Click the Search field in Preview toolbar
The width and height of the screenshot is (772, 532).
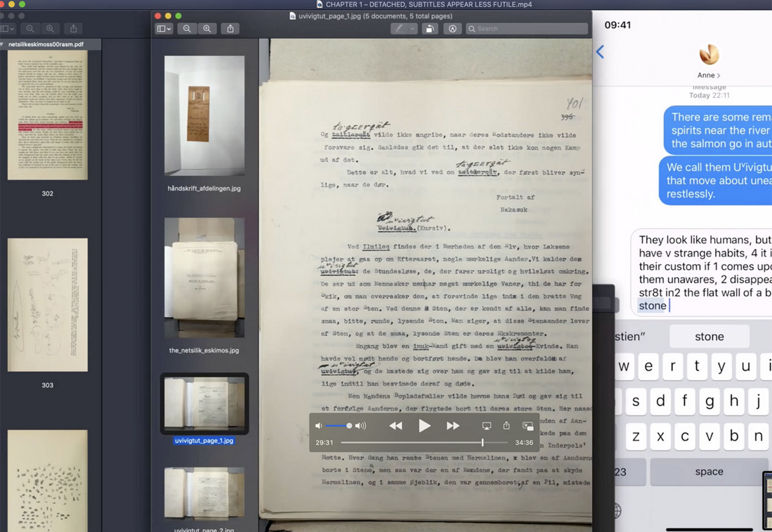click(527, 29)
